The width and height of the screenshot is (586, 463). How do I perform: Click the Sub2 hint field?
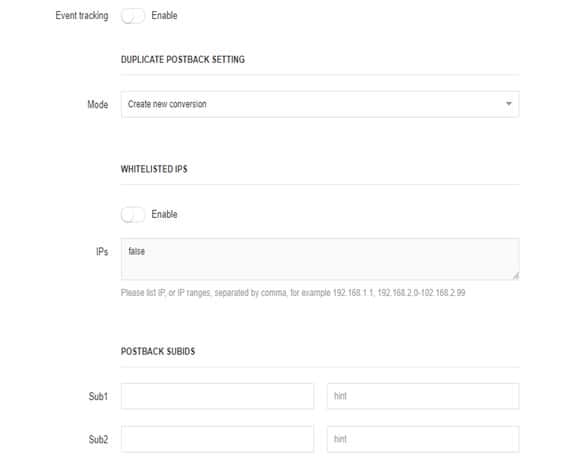423,439
